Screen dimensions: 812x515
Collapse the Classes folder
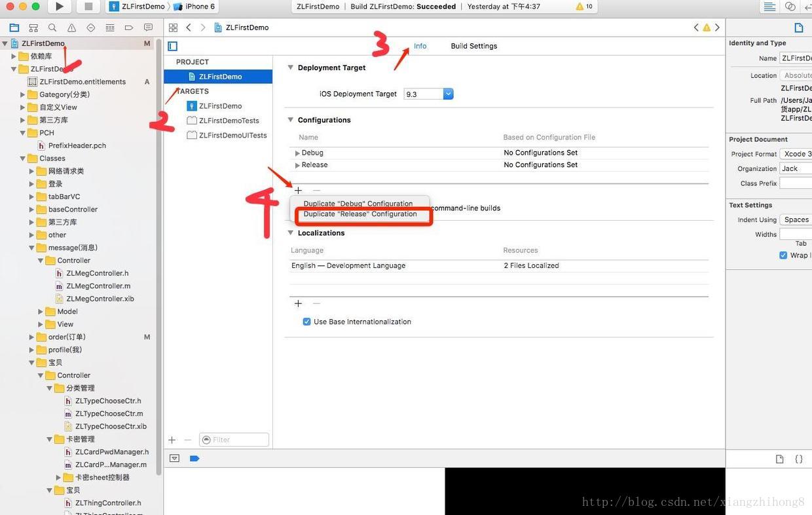(x=22, y=158)
